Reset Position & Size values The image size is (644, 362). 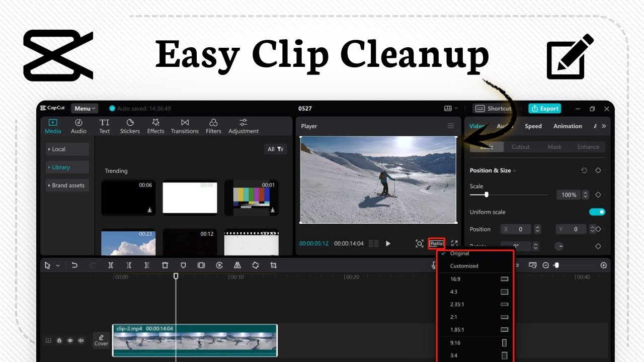[x=584, y=170]
